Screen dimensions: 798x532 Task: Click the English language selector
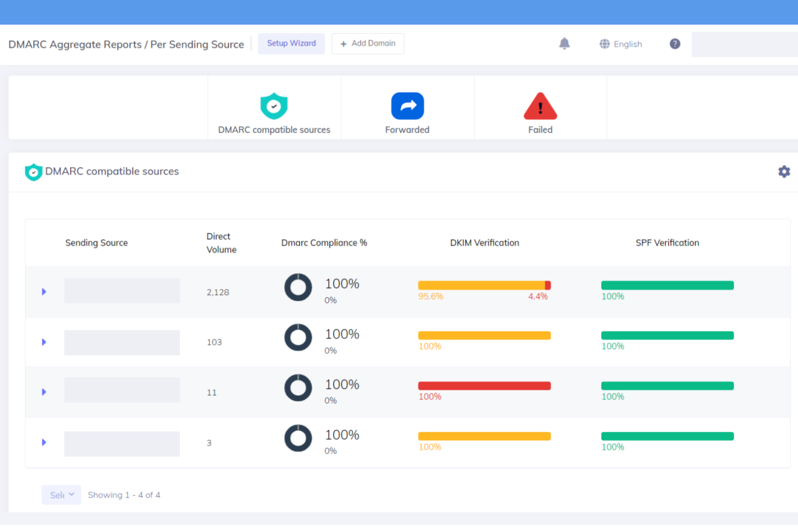[628, 44]
